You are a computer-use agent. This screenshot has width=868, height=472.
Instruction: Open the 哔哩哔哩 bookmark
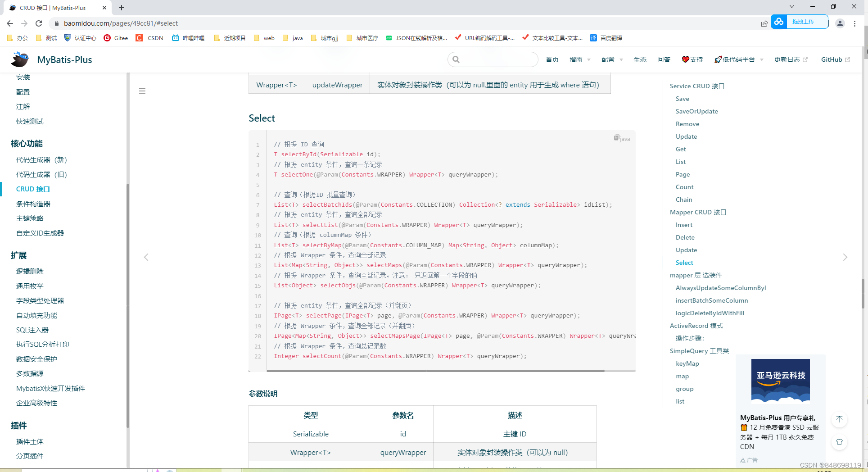pos(188,38)
